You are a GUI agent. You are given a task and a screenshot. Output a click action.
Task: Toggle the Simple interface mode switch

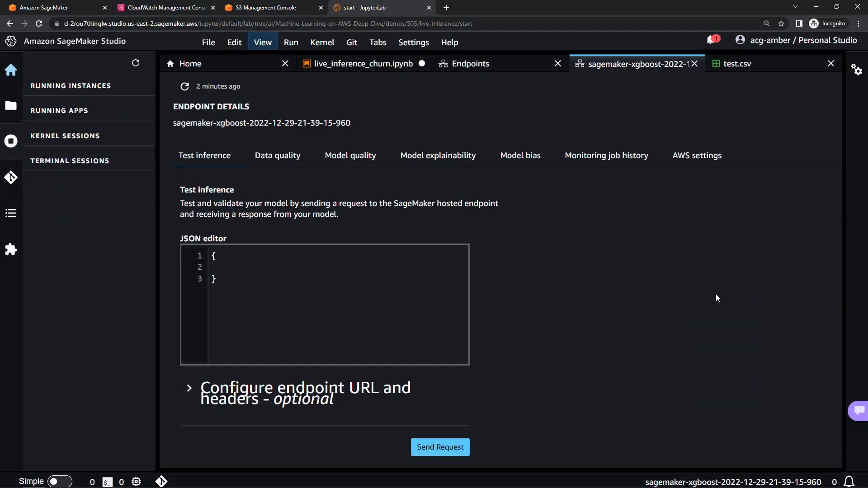click(x=59, y=482)
